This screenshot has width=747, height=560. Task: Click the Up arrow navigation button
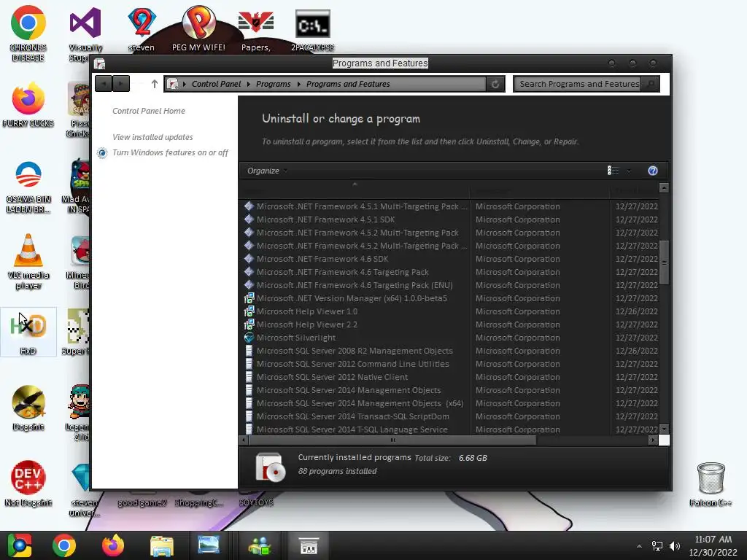click(x=155, y=84)
